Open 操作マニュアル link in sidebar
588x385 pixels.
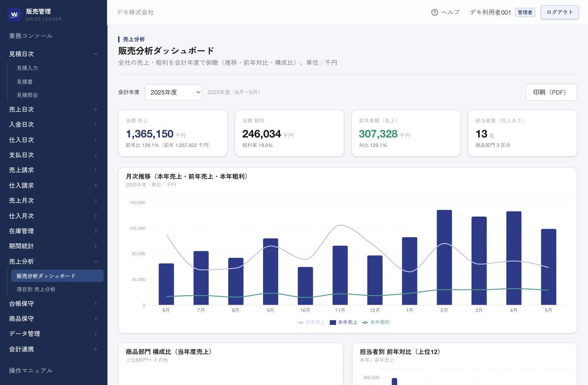pos(31,370)
